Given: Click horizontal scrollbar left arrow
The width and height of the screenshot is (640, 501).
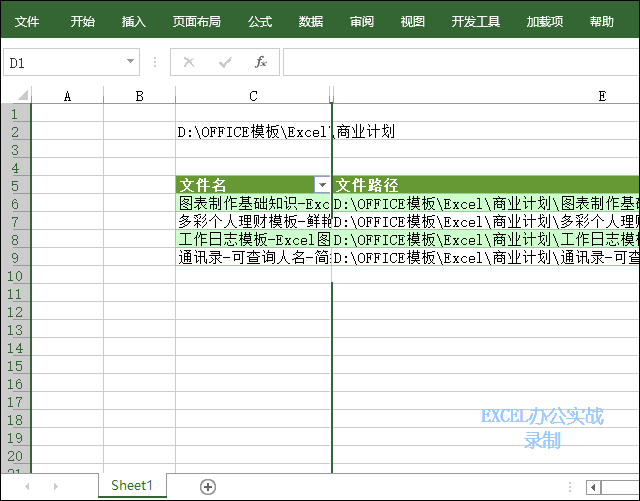Looking at the screenshot, I should (x=593, y=487).
